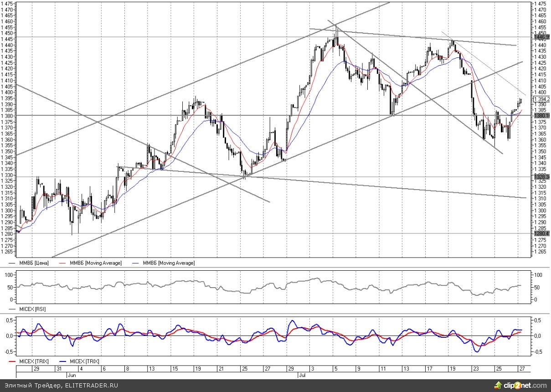Select the MICEX [RSI] legend label
This screenshot has height=392, width=551.
(32, 309)
